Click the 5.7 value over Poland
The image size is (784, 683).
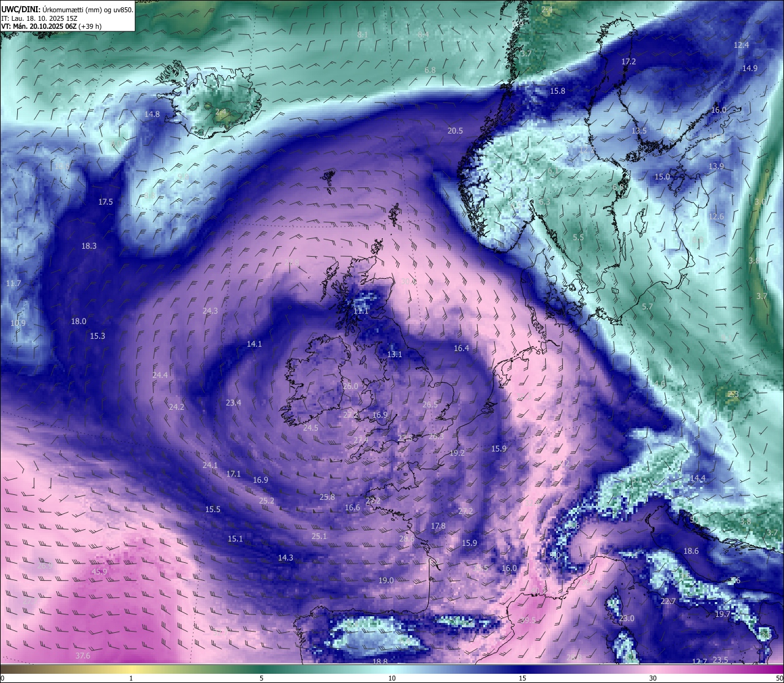(x=647, y=306)
